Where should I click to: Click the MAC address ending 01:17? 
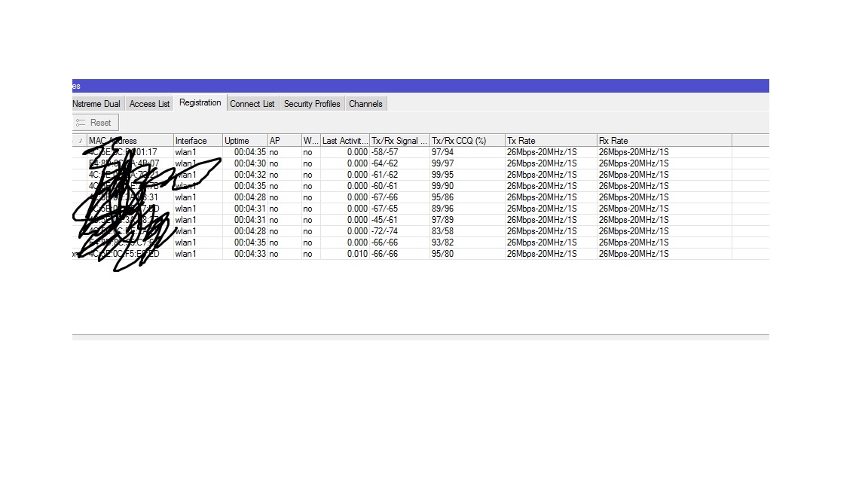[123, 152]
